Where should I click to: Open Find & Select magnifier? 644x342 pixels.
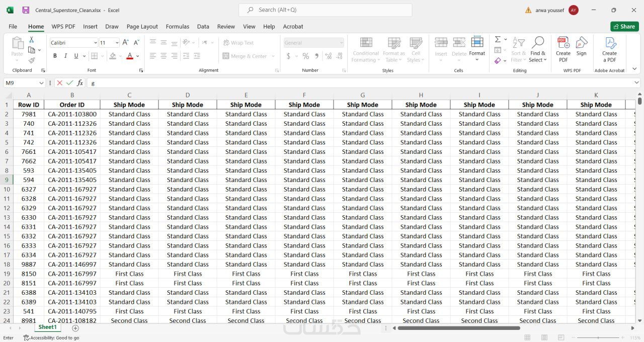(538, 49)
